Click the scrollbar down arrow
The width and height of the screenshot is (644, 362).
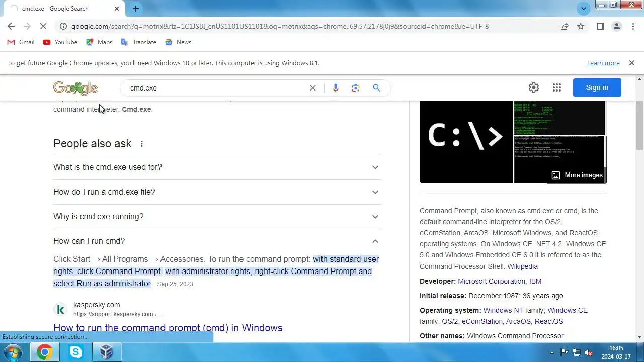tap(640, 337)
